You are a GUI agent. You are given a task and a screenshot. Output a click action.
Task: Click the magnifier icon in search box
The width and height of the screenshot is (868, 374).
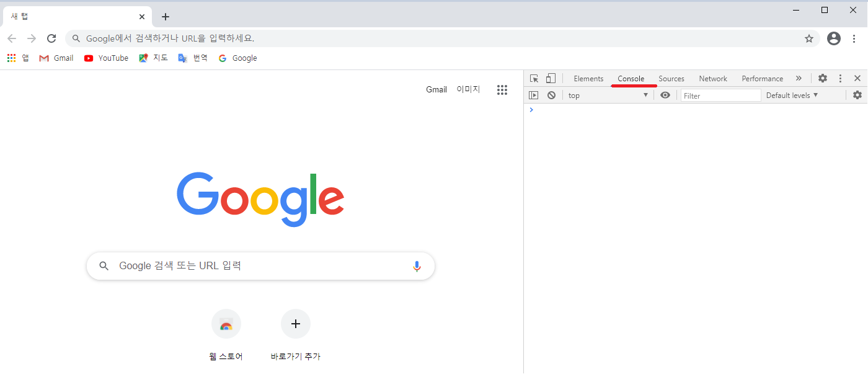(105, 266)
